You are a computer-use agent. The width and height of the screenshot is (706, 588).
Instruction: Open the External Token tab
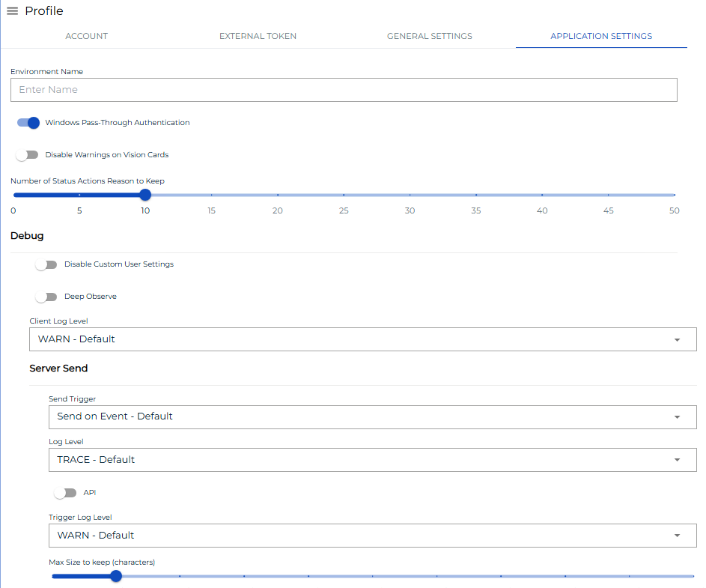tap(258, 36)
